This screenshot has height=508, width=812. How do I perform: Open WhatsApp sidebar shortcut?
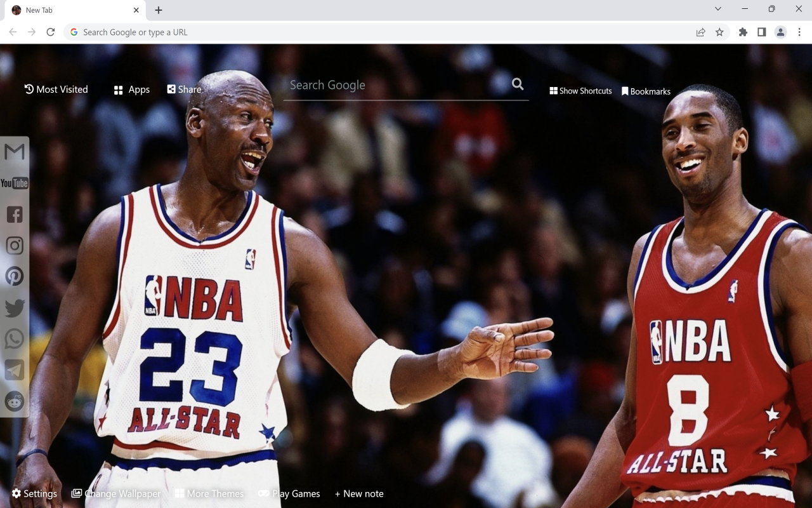click(14, 339)
